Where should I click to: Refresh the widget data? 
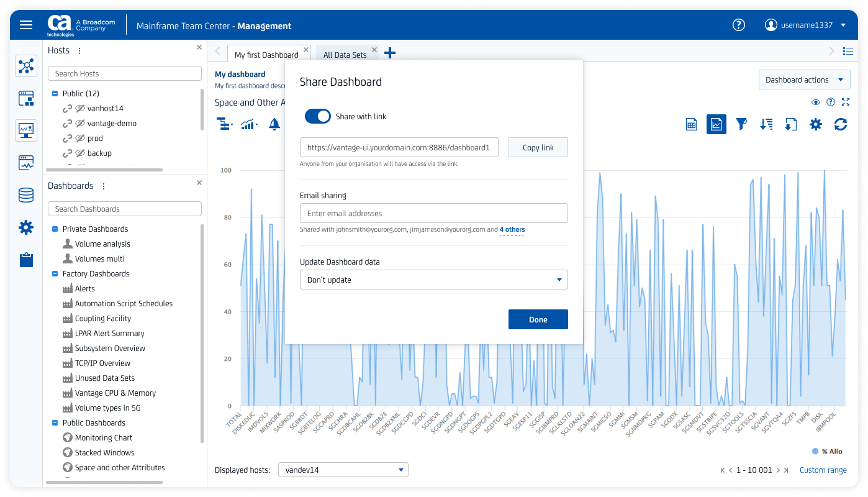point(841,124)
